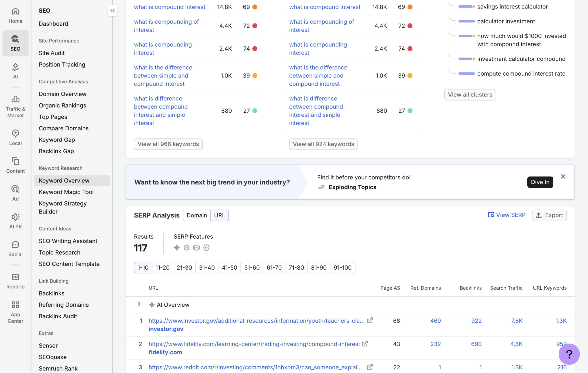Select results range 91-100
588x373 pixels.
342,268
